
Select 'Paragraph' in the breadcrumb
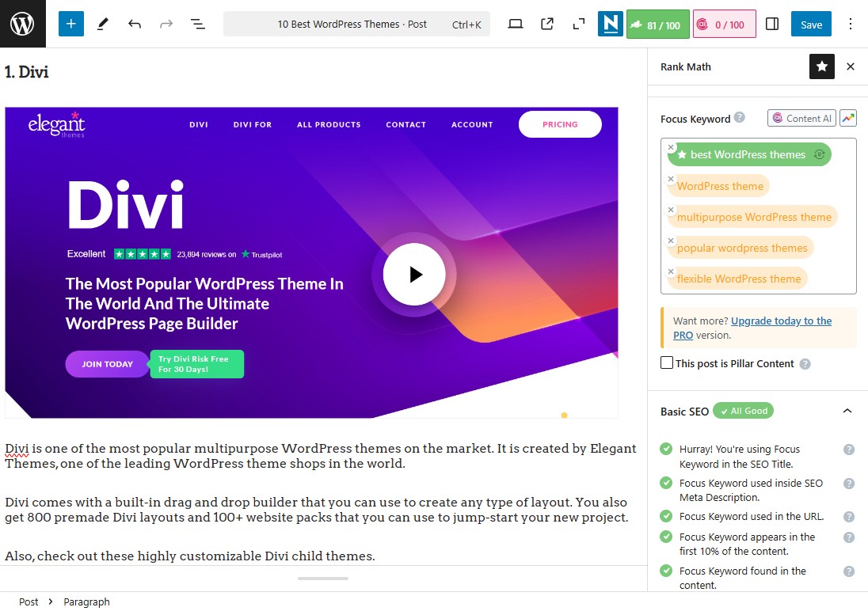(86, 602)
